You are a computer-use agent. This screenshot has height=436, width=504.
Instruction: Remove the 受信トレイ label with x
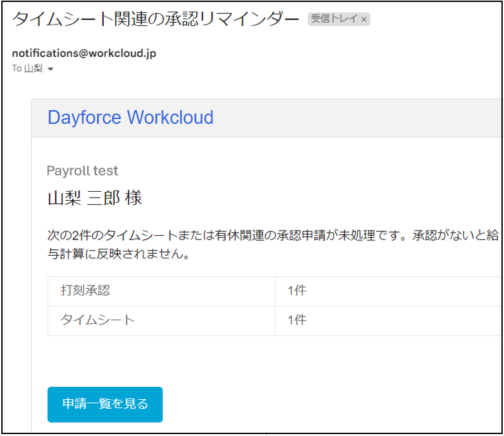(364, 19)
